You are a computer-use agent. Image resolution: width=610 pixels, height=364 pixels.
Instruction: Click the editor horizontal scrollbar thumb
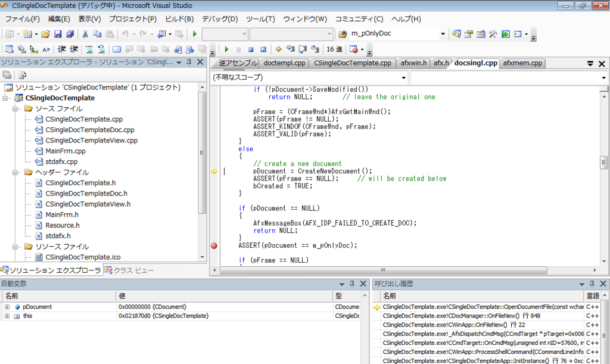click(383, 270)
